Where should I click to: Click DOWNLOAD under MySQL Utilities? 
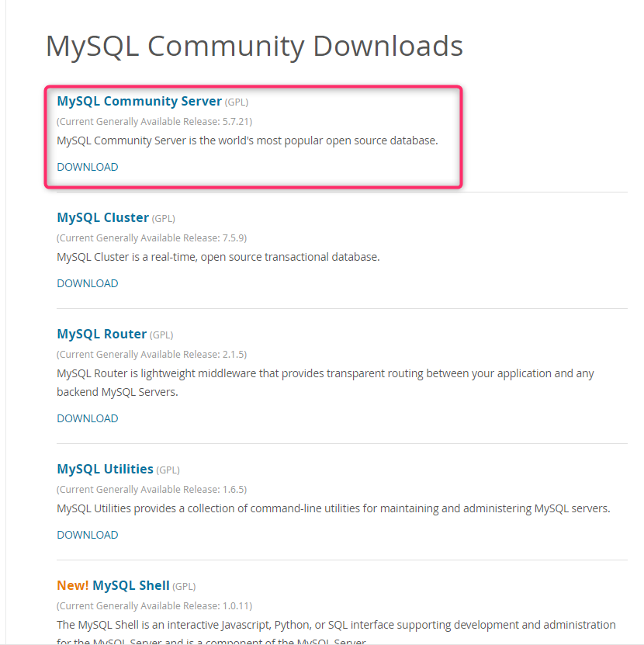[88, 535]
